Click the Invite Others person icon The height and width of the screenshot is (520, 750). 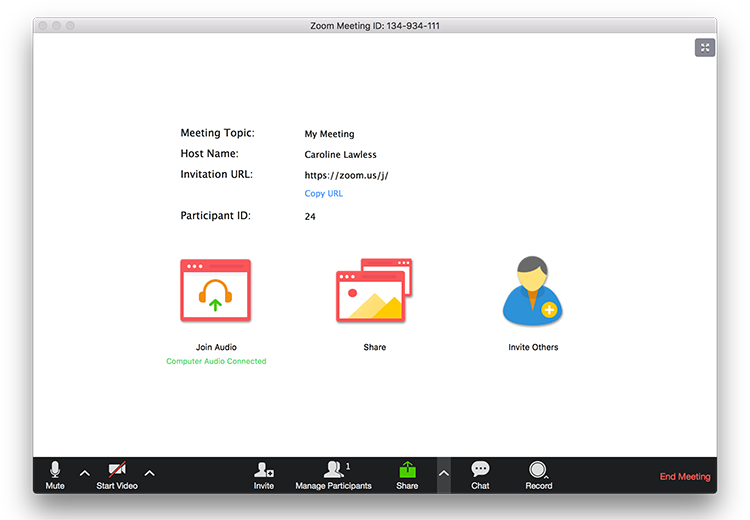point(532,291)
